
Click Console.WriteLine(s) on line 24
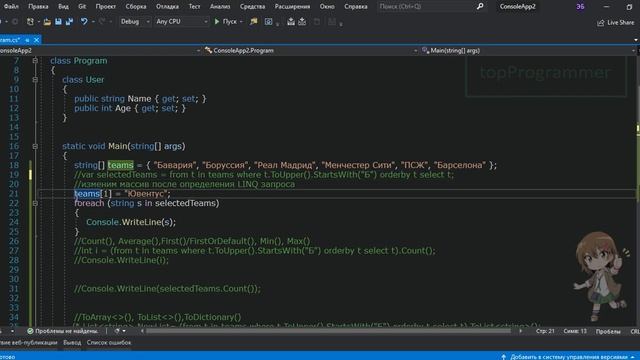pos(131,222)
